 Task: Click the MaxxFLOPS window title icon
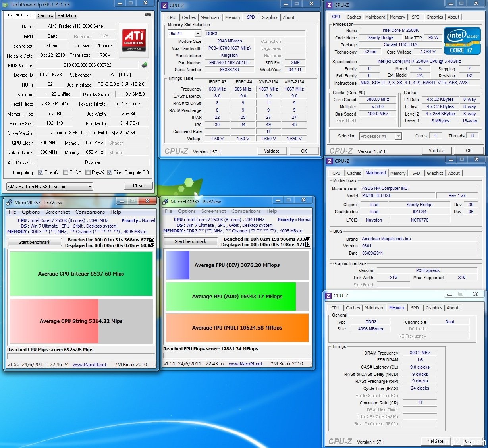[166, 201]
